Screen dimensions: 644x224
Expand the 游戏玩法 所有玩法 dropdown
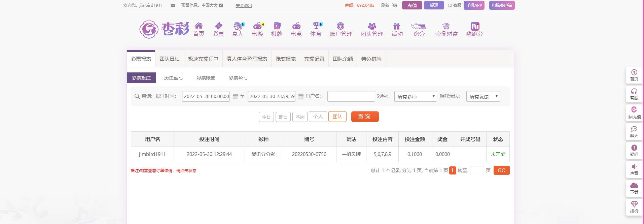click(x=483, y=96)
